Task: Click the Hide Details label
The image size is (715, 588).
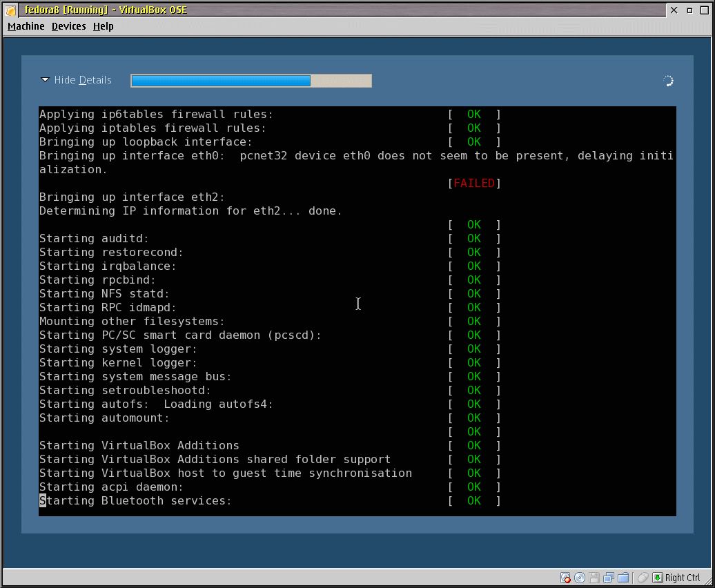Action: click(83, 80)
